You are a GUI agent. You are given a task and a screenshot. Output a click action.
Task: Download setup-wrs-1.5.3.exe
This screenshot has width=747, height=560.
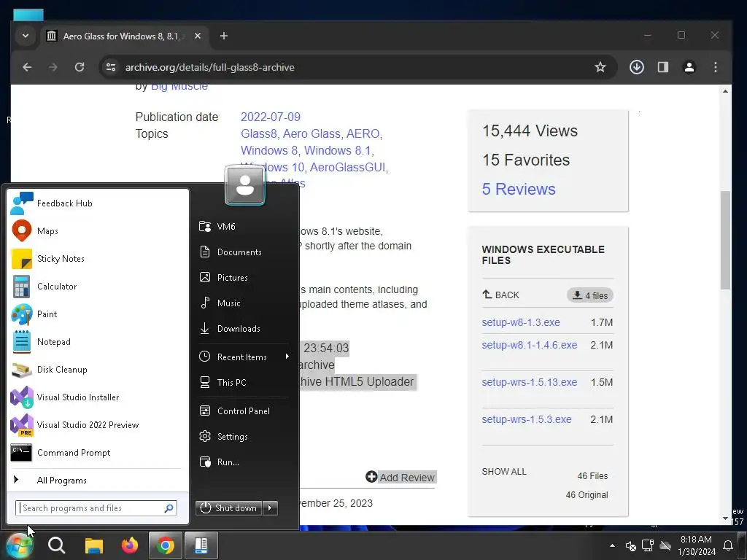527,419
